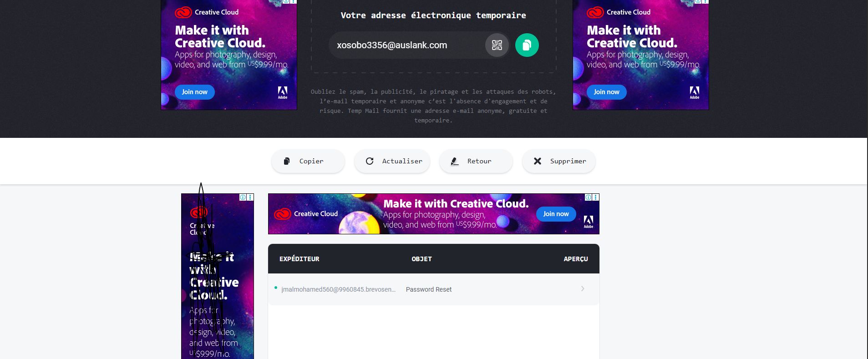
Task: Click Join now in banner ad
Action: (x=556, y=214)
